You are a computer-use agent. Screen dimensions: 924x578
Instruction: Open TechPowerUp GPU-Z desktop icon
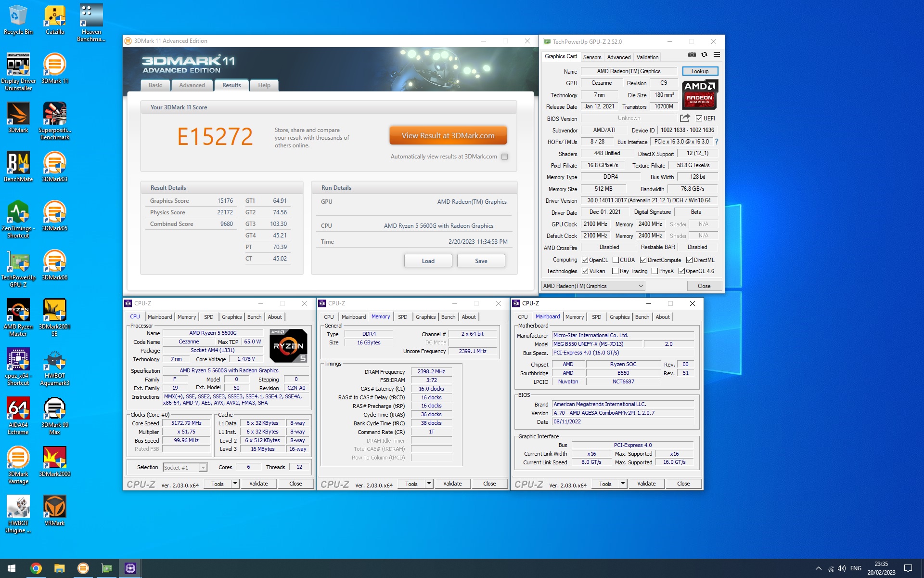(x=18, y=268)
